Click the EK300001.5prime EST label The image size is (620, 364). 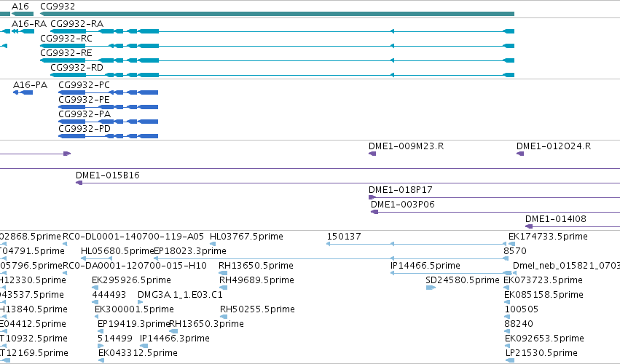click(134, 309)
